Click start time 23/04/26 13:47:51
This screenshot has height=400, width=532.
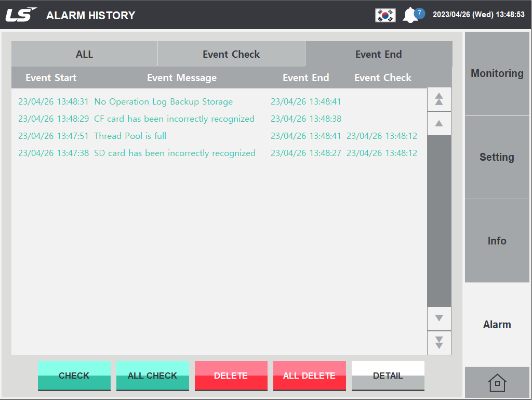(54, 136)
